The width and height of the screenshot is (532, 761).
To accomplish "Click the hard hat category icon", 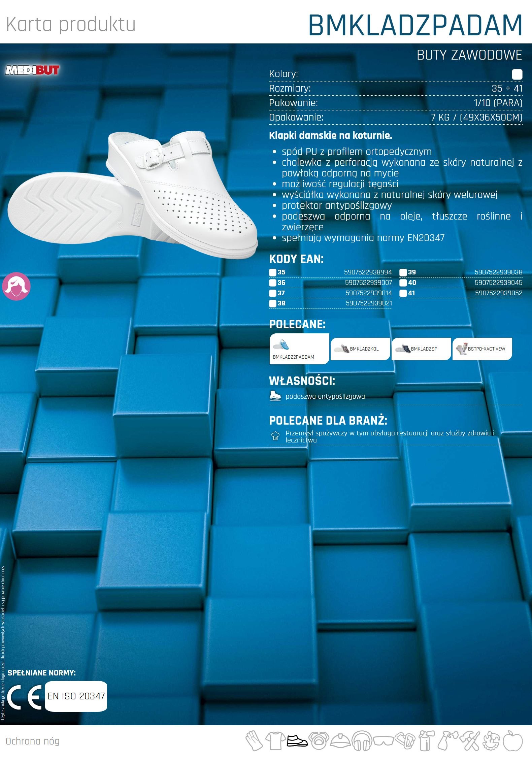I will coord(340,741).
